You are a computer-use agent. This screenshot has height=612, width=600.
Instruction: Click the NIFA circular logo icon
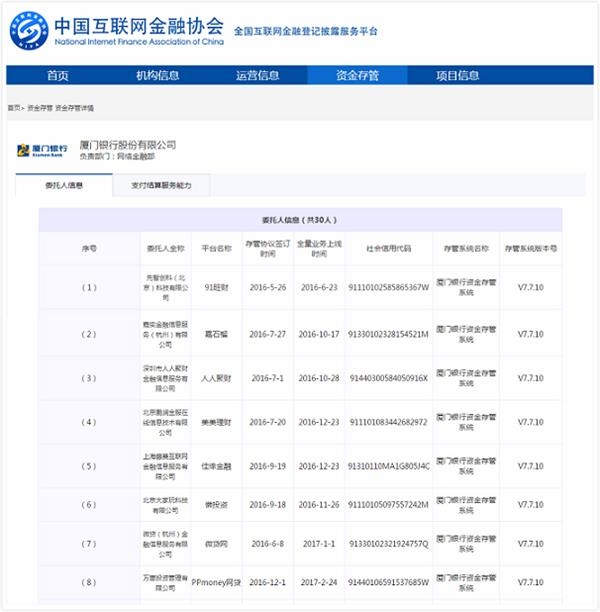pos(29,31)
